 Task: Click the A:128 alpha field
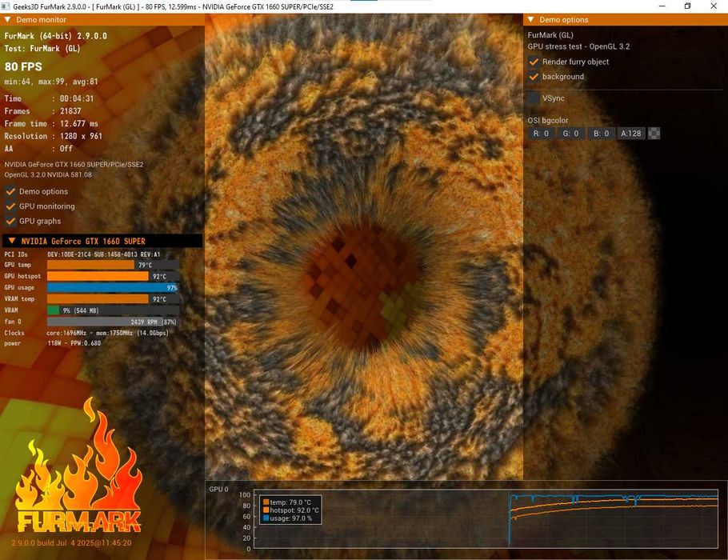[631, 134]
